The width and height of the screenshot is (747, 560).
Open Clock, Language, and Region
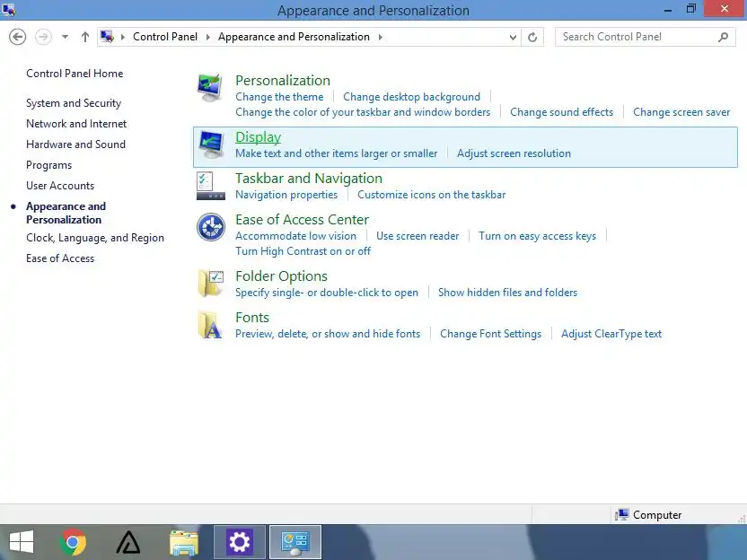click(95, 238)
